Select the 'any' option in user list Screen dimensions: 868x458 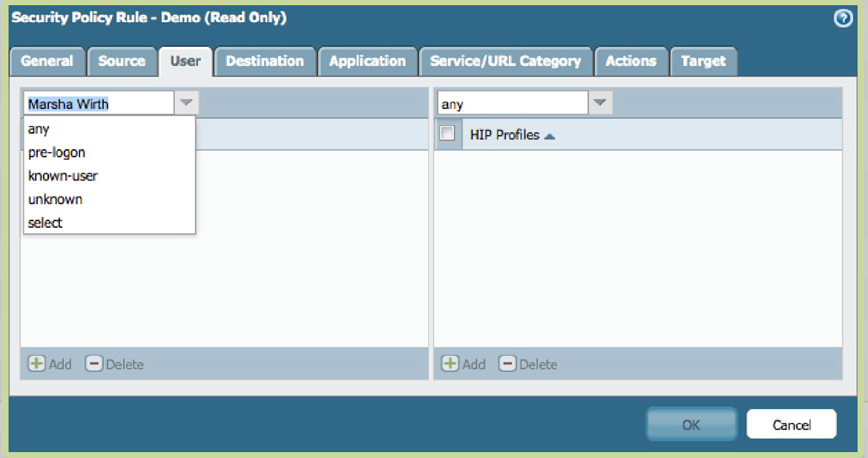click(x=39, y=128)
